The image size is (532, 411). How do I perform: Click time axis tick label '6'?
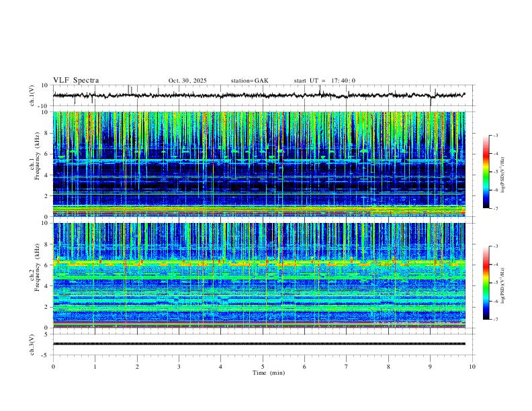(304, 367)
